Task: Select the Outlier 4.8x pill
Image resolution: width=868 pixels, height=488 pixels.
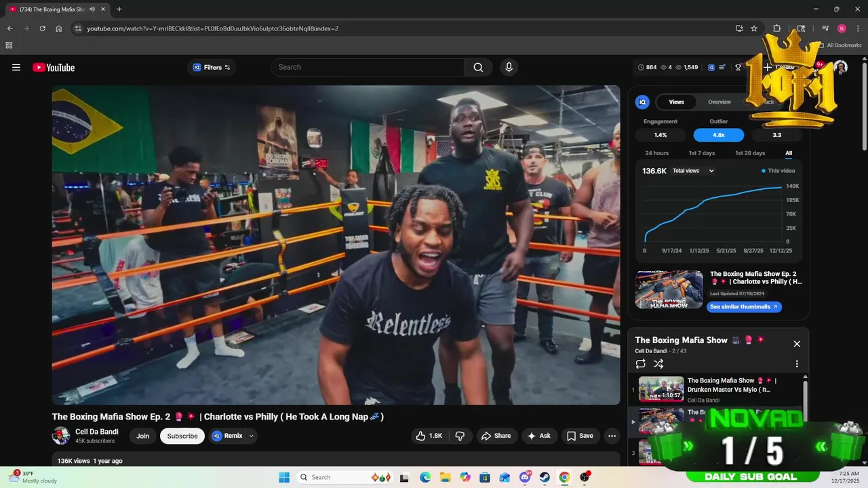Action: [x=719, y=135]
